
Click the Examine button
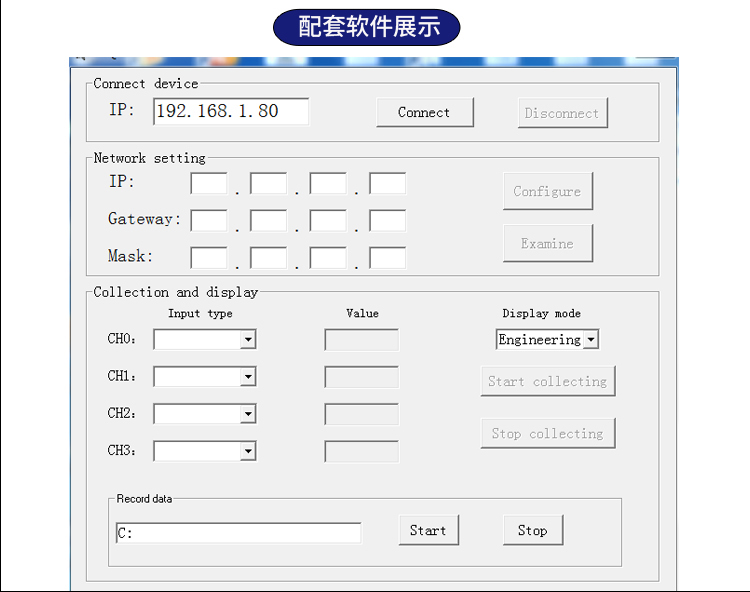548,243
